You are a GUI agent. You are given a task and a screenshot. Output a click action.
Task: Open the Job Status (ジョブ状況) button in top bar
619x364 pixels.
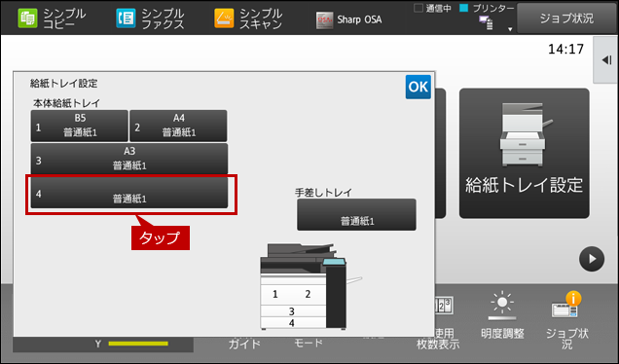pyautogui.click(x=566, y=18)
